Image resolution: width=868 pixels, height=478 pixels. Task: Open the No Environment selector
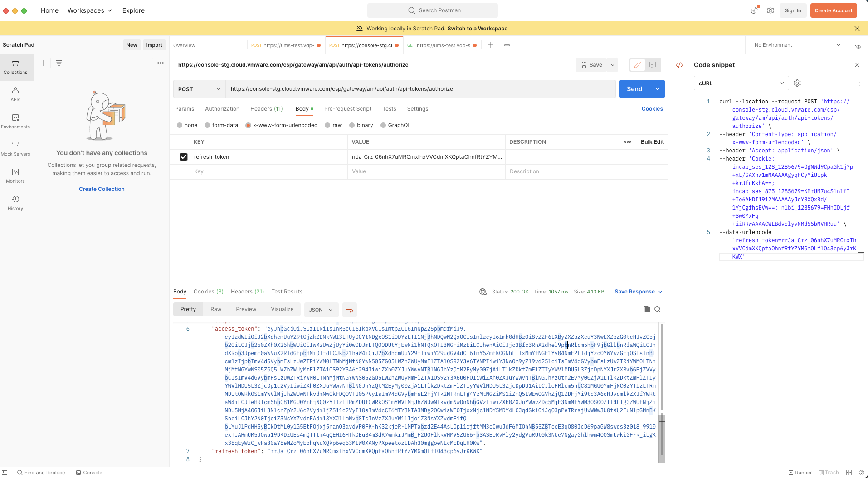pyautogui.click(x=797, y=45)
